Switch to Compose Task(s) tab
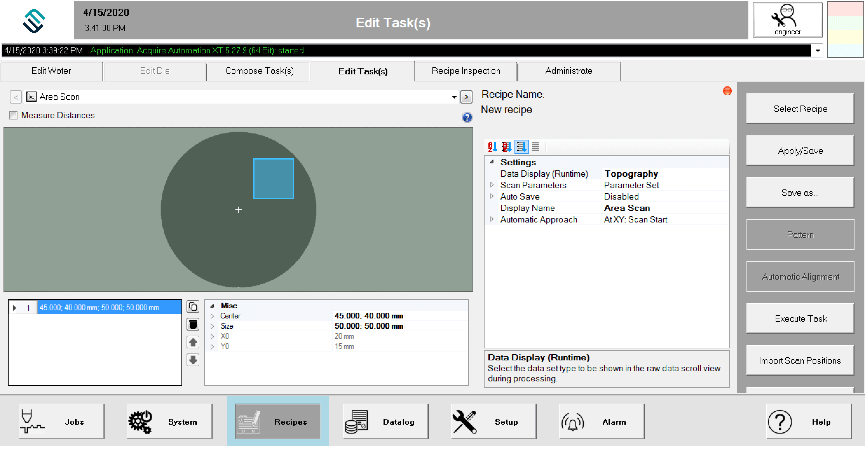 [259, 71]
